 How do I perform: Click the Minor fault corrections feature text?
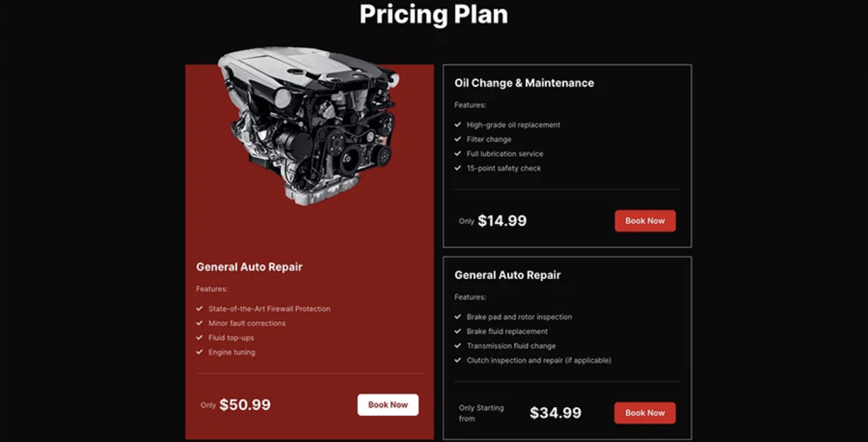pos(247,323)
